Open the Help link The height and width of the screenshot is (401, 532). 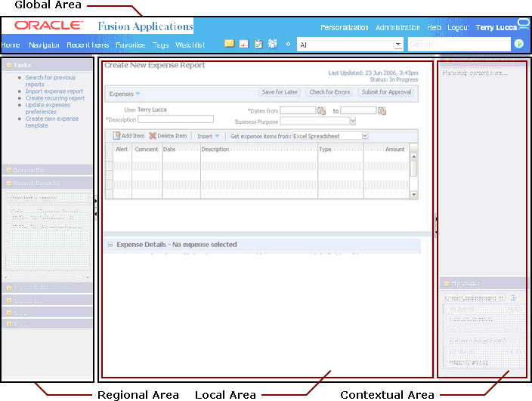(x=434, y=27)
